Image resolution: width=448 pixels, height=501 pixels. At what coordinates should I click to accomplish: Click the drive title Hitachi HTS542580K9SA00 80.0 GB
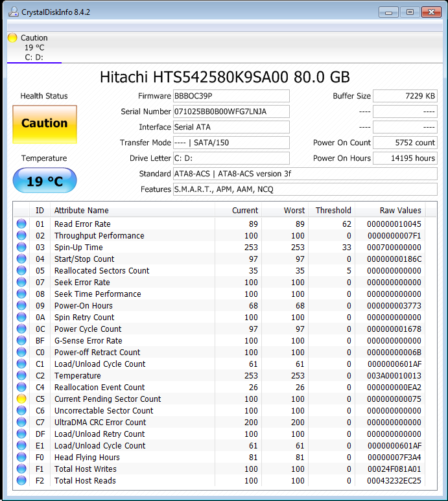(x=224, y=77)
